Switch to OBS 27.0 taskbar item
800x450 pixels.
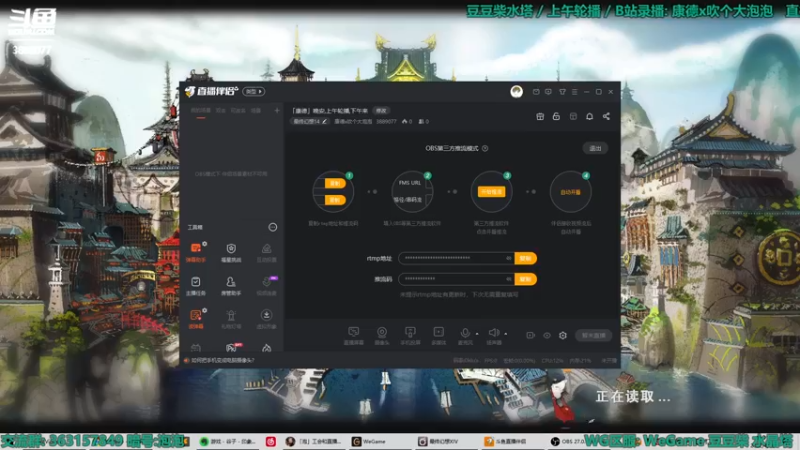coord(567,441)
